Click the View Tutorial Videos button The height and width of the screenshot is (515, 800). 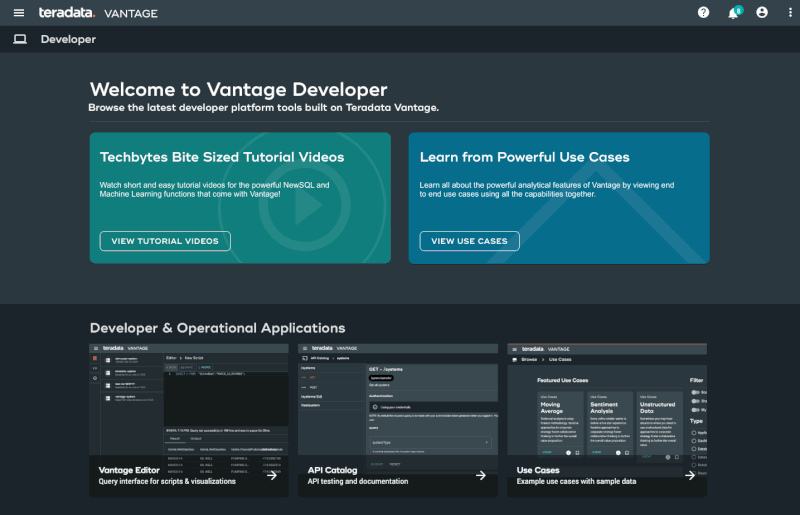click(165, 241)
